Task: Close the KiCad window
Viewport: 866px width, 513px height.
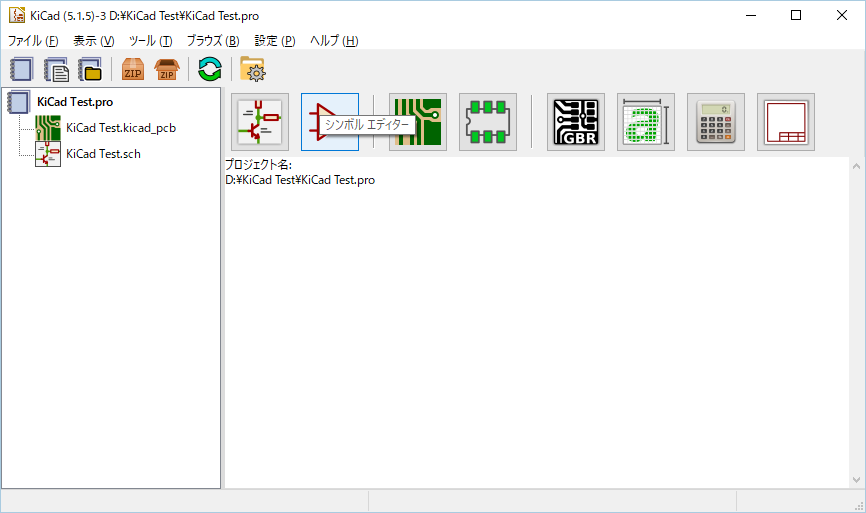Action: point(842,15)
